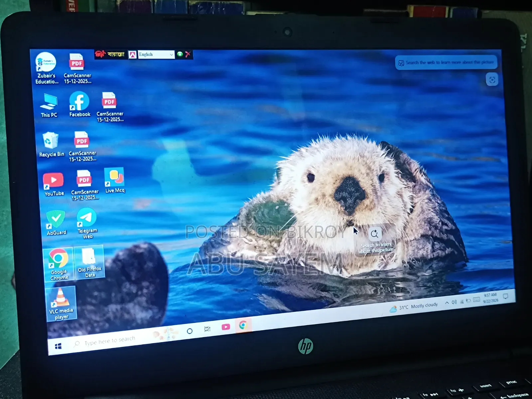Open Task View on the taskbar
Screen dimensions: 532x399
207,329
